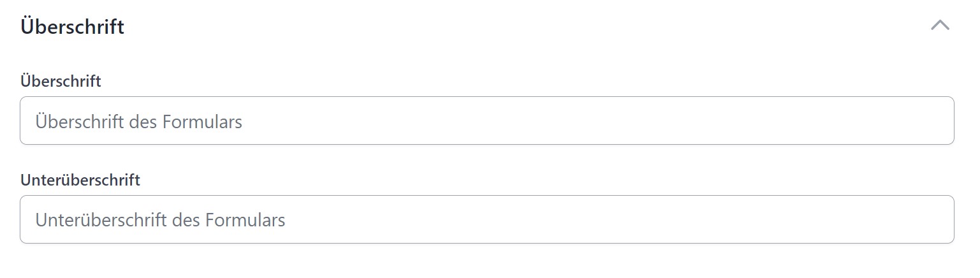Click the Unterüberschrift field label
The width and height of the screenshot is (980, 278).
click(x=80, y=180)
